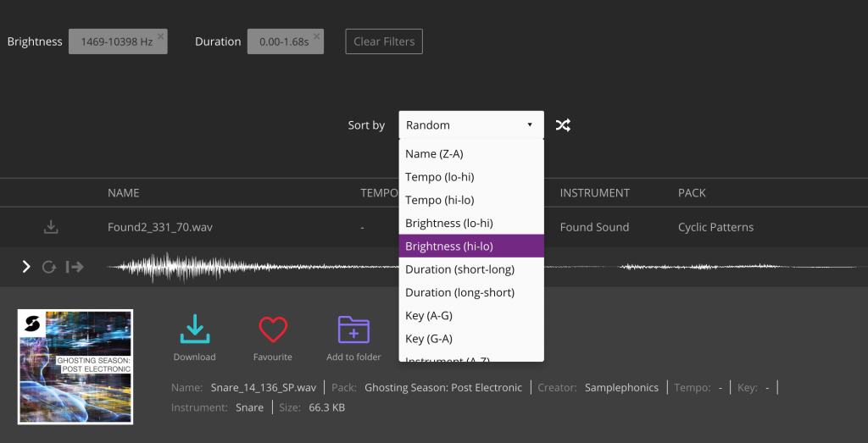
Task: Download the Found2_331_70.wav row
Action: [51, 227]
